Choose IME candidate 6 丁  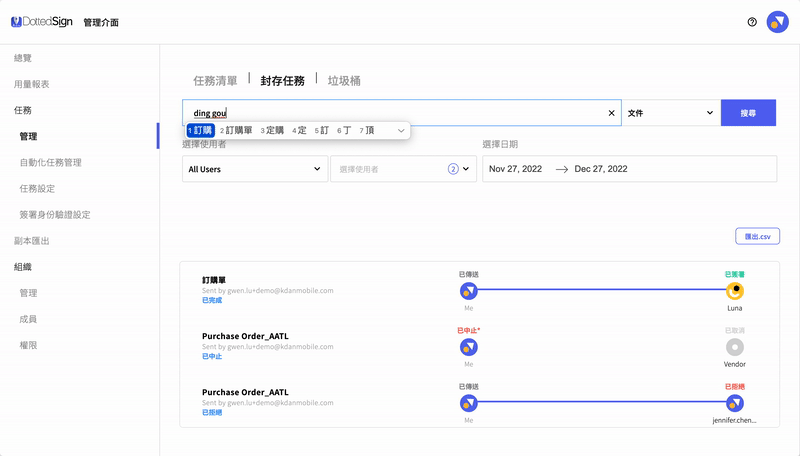[344, 131]
